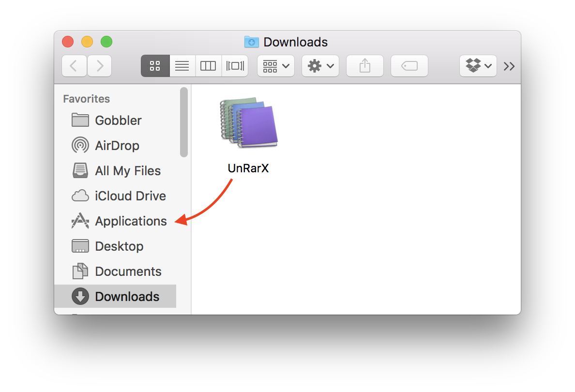Image resolution: width=575 pixels, height=392 pixels.
Task: Switch to Cover Flow view
Action: click(235, 66)
